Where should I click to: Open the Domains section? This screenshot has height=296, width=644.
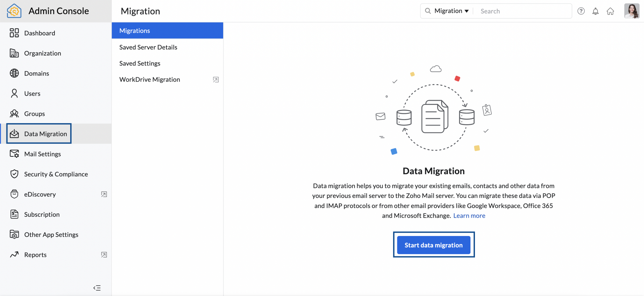click(x=36, y=73)
